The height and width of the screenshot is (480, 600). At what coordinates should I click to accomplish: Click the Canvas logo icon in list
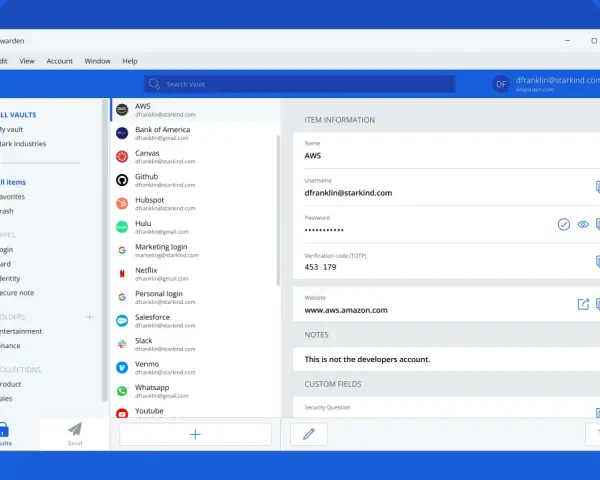[122, 157]
